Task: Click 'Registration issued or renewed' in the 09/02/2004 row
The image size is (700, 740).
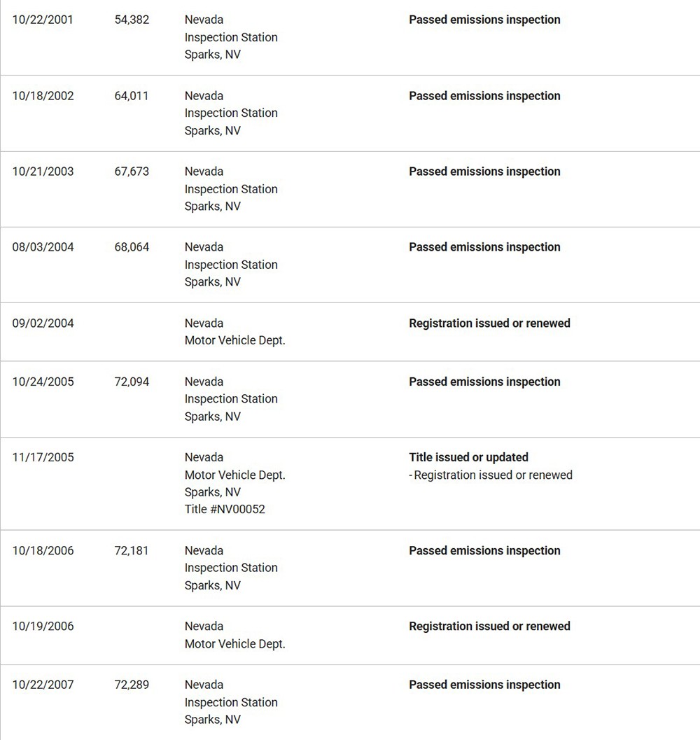Action: pos(489,323)
